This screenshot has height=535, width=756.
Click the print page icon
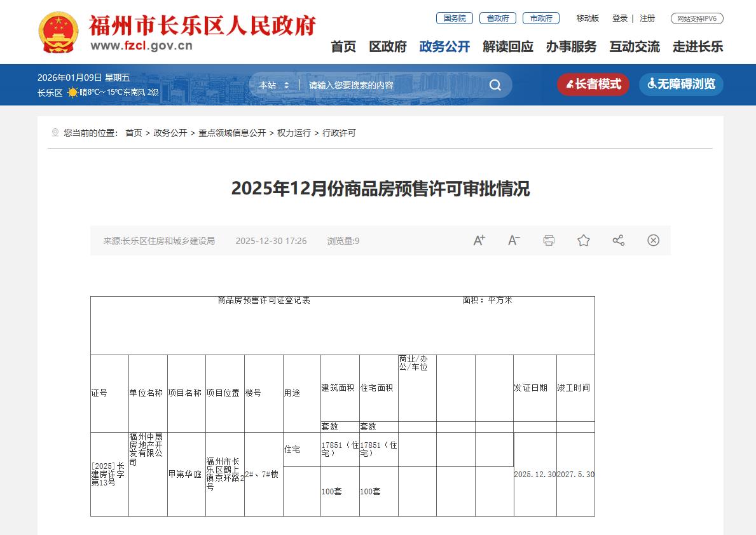click(549, 240)
